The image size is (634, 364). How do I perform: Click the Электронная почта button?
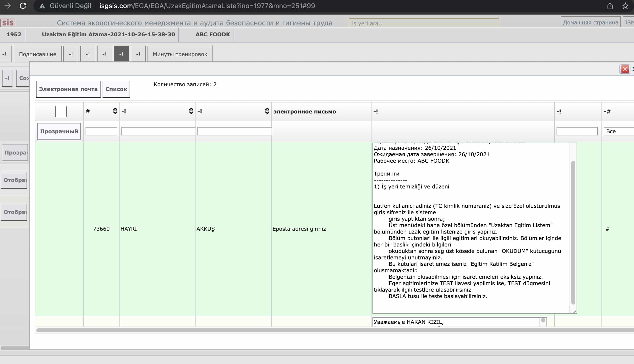point(68,89)
